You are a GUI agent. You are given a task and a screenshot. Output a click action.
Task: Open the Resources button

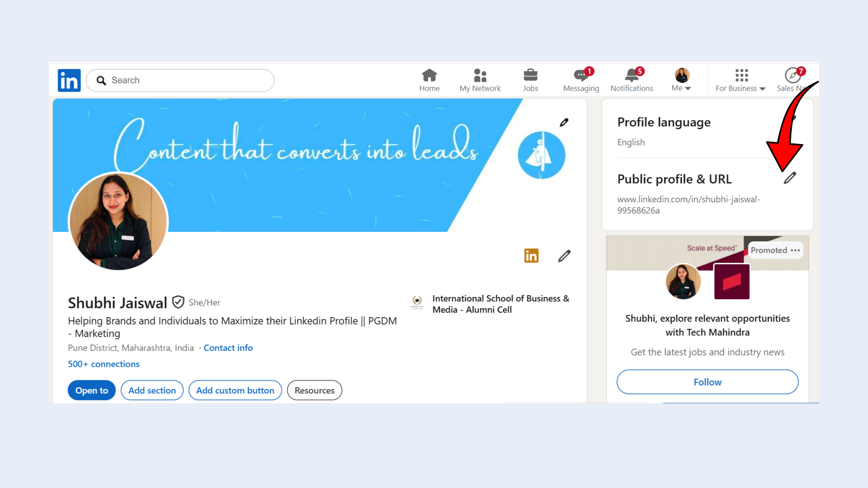314,390
